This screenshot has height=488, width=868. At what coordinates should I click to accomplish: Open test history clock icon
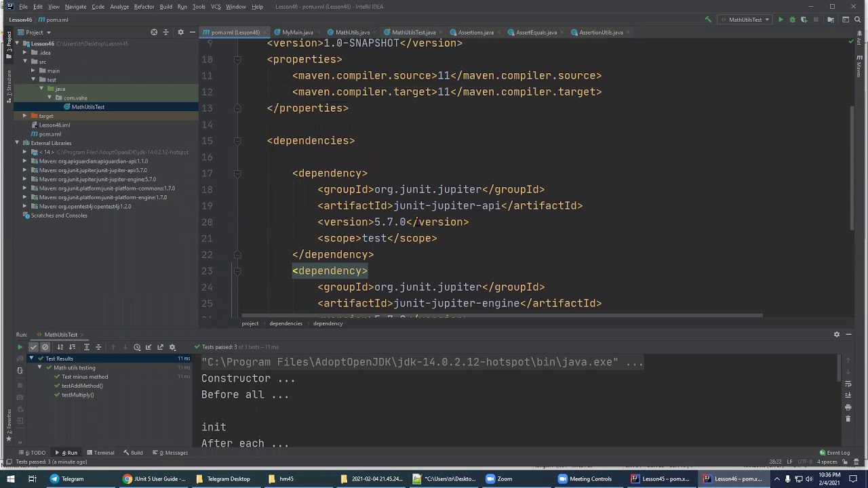[x=137, y=347]
